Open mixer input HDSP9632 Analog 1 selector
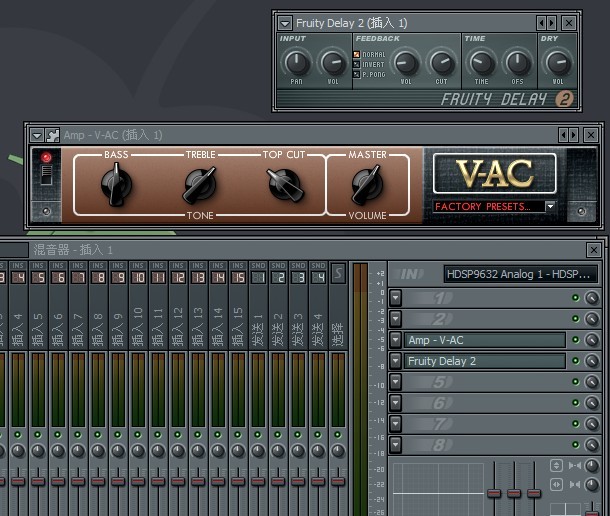This screenshot has height=516, width=610. [521, 274]
